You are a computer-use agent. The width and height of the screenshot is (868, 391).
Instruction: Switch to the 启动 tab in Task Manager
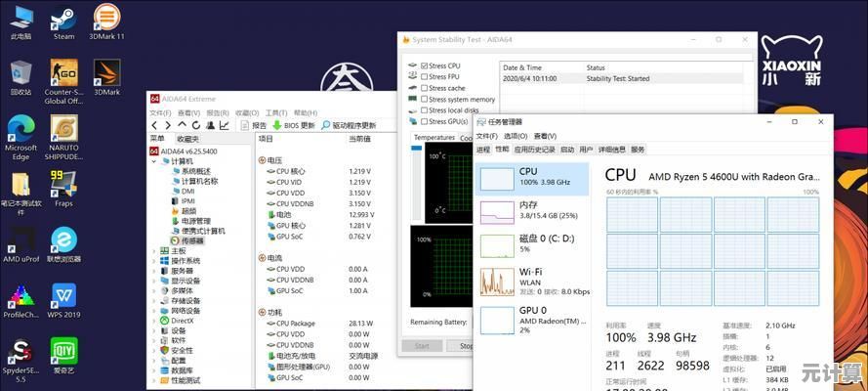click(x=566, y=150)
